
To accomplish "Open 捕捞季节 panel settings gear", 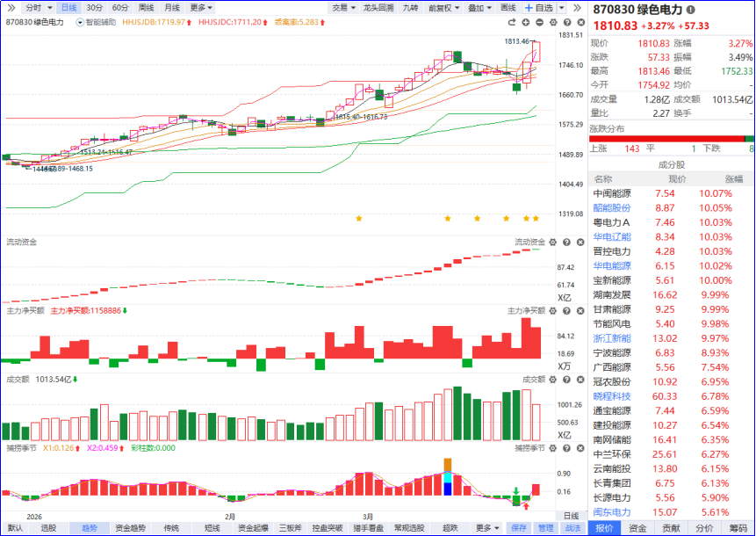I will pos(553,448).
